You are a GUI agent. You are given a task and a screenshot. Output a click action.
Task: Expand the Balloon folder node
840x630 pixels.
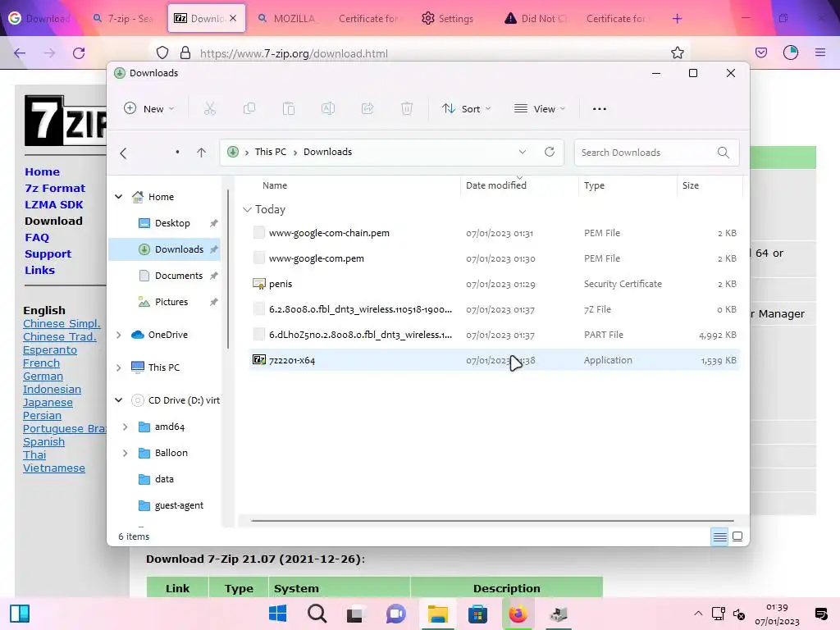point(126,453)
